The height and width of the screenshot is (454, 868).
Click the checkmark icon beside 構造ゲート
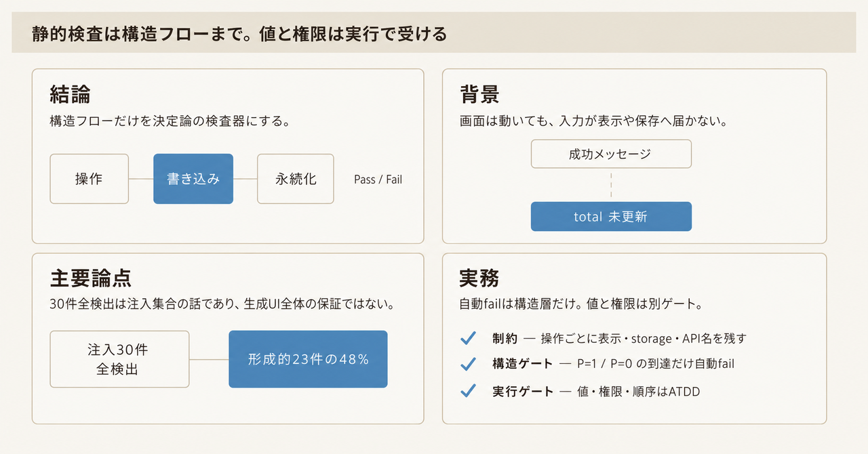click(468, 364)
